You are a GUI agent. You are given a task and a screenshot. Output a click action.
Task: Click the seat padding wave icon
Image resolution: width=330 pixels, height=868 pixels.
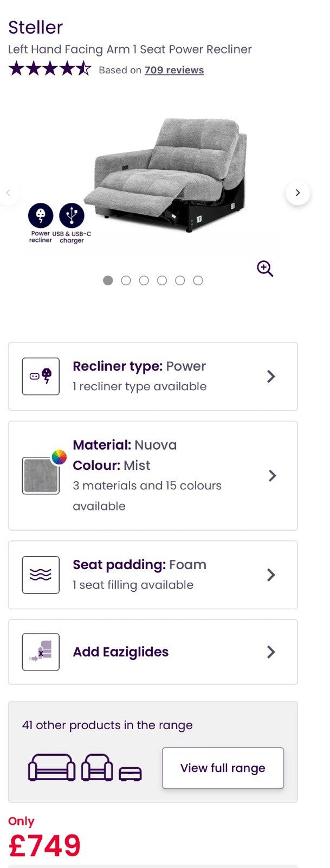pos(41,575)
